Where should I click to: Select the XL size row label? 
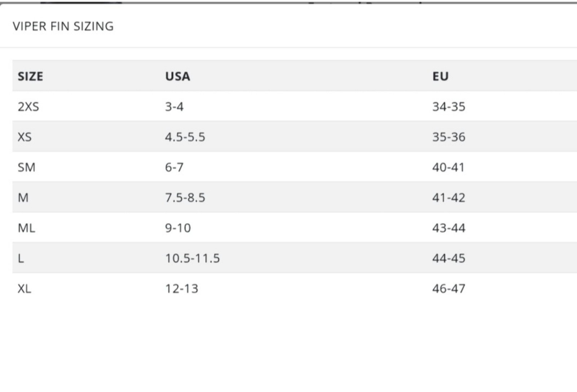click(x=24, y=289)
